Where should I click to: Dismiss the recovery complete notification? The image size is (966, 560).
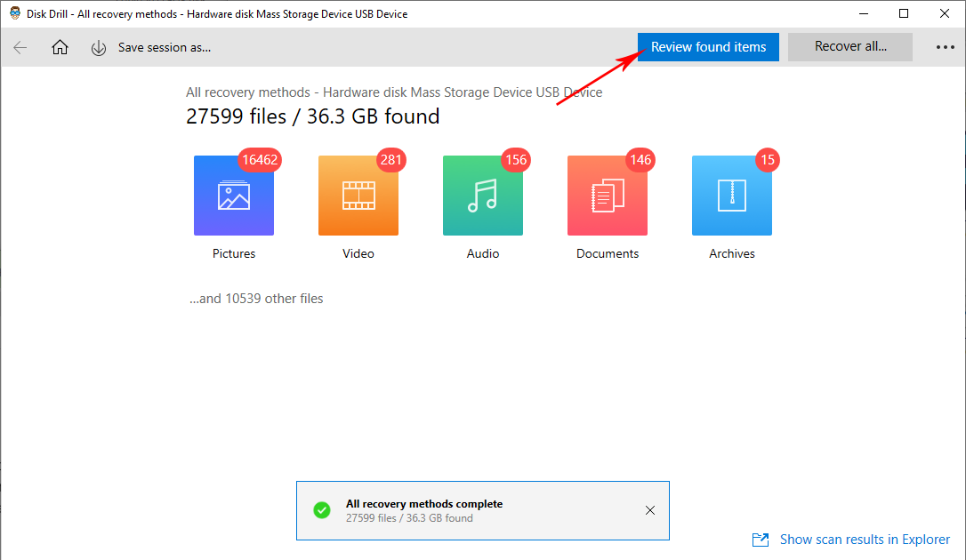tap(650, 510)
